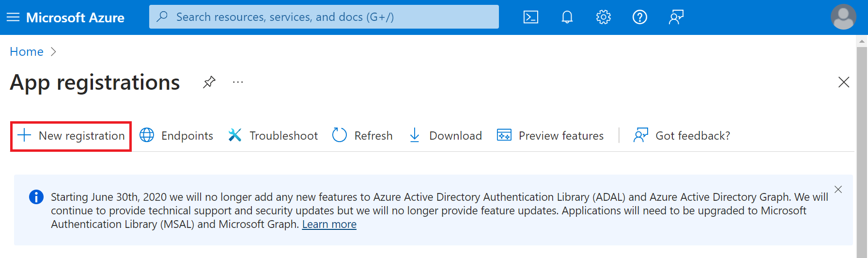Click New registration
Screen dimensions: 868x258
point(71,136)
